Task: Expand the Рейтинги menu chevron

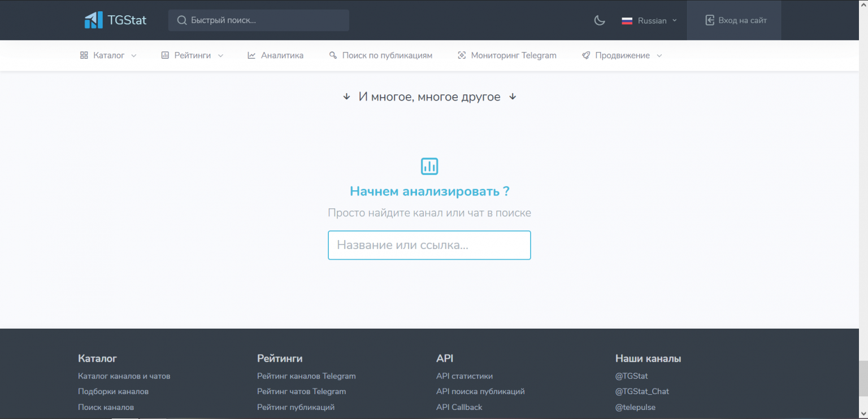Action: tap(220, 56)
